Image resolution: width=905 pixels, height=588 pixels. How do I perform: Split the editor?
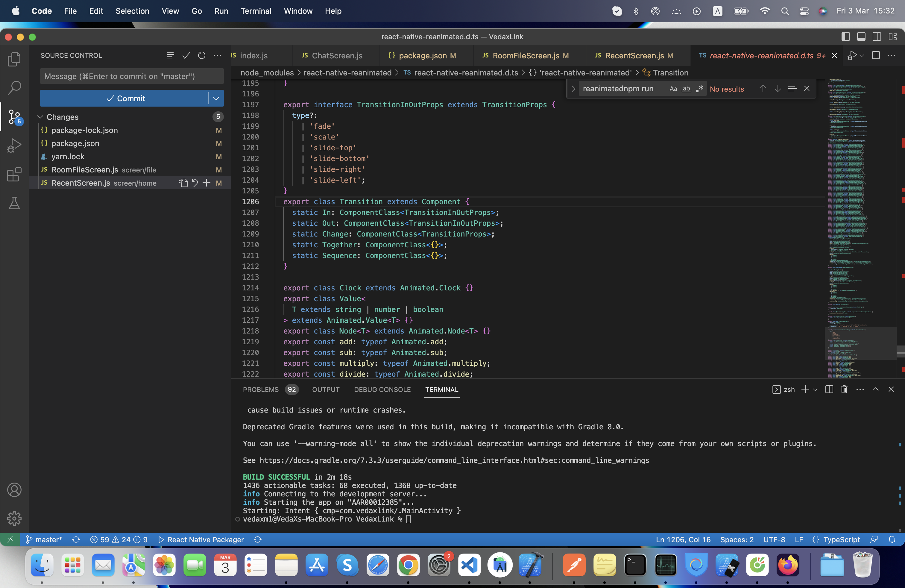coord(875,55)
